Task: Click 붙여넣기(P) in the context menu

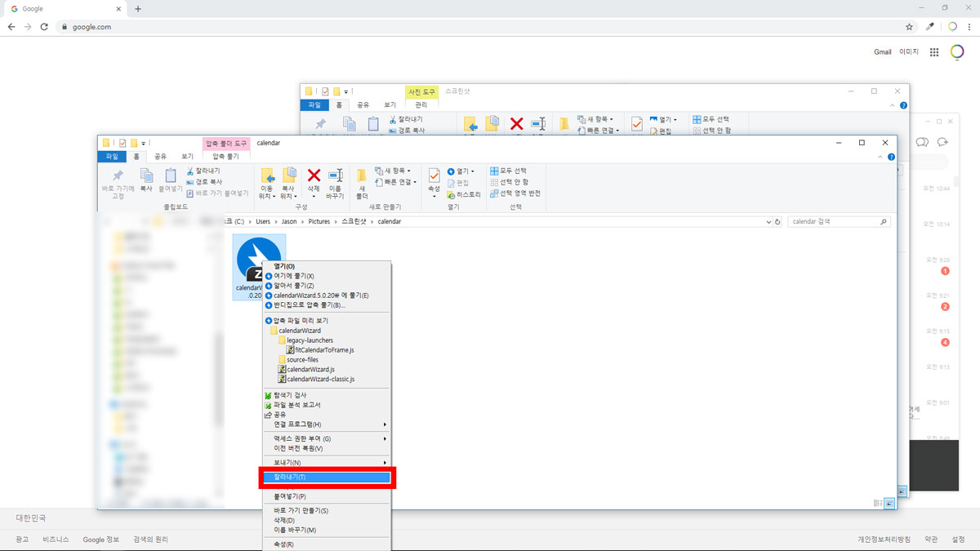Action: (x=327, y=496)
